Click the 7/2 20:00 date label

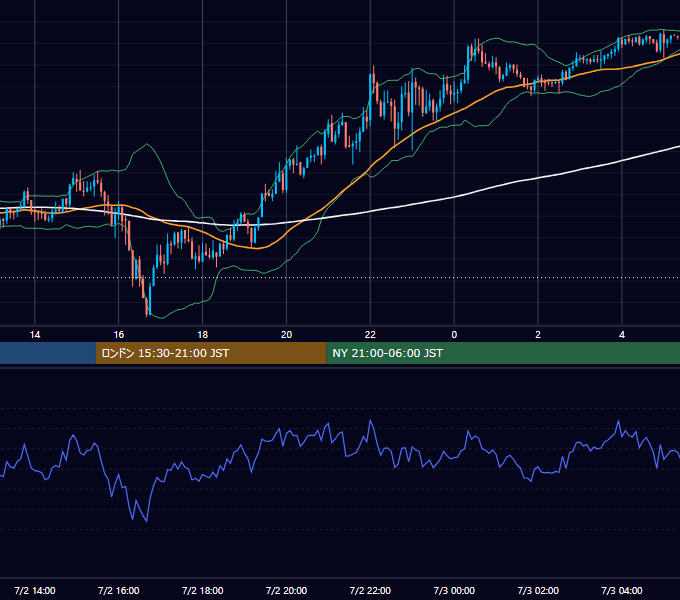pyautogui.click(x=286, y=590)
